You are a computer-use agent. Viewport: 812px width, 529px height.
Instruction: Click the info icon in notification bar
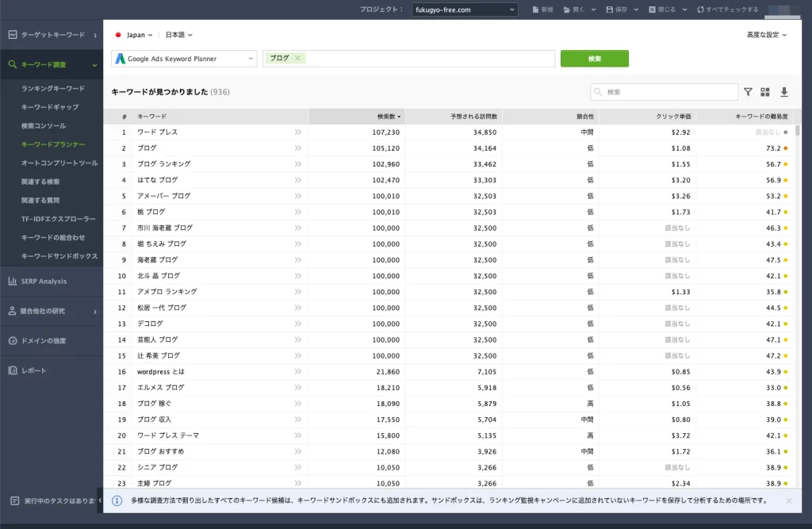tap(117, 500)
